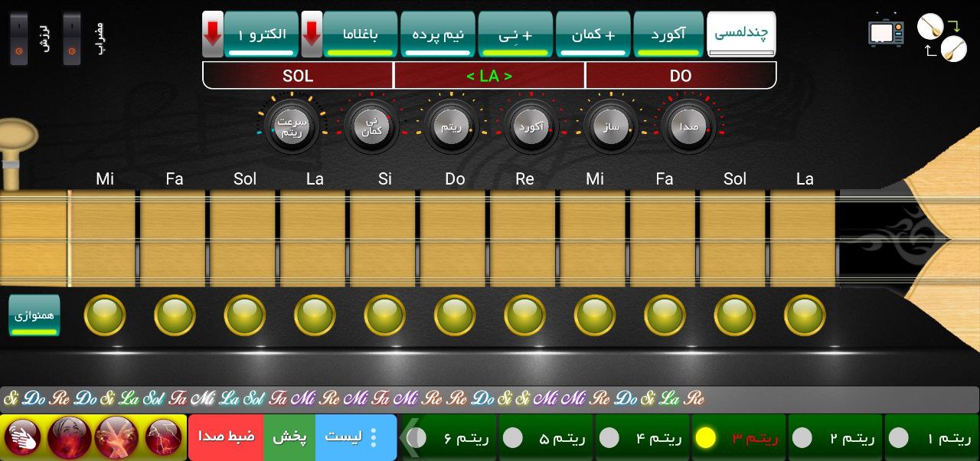The height and width of the screenshot is (461, 980).
Task: Tap the crossed hands dance effect icon
Action: [116, 437]
